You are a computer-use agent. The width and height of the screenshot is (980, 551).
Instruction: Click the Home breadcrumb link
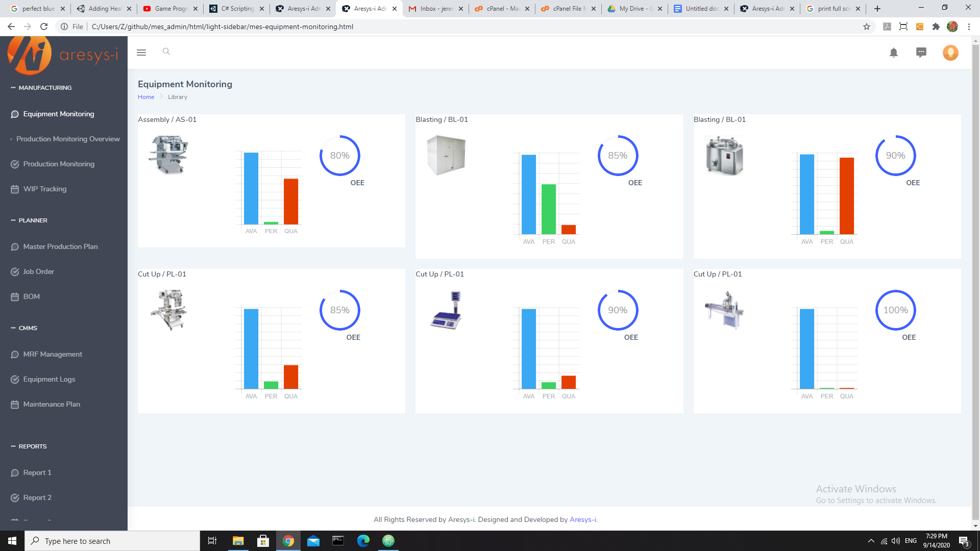click(146, 97)
